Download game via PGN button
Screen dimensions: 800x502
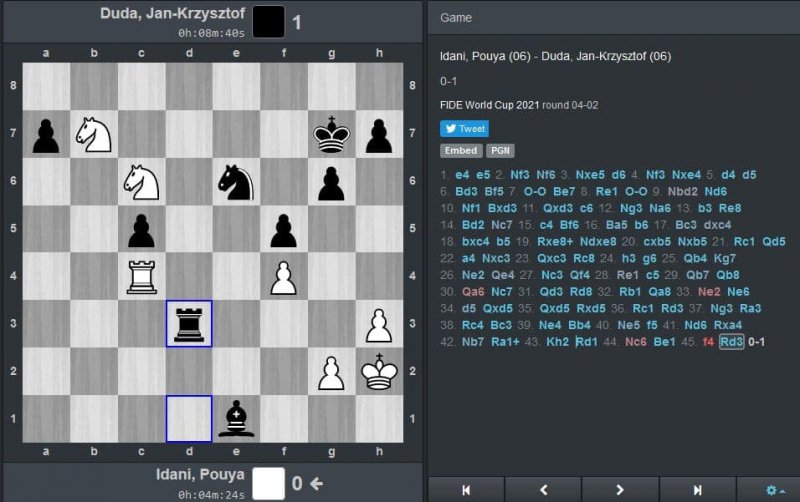pos(500,150)
